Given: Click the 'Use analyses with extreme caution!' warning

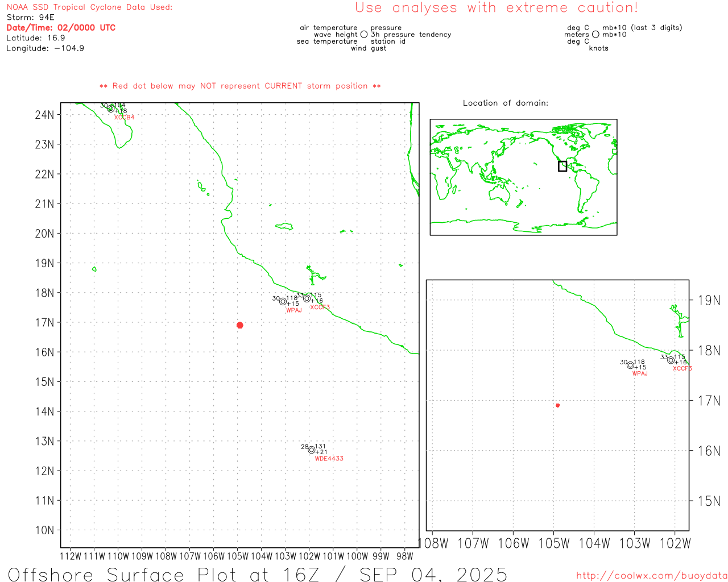Looking at the screenshot, I should coord(497,8).
